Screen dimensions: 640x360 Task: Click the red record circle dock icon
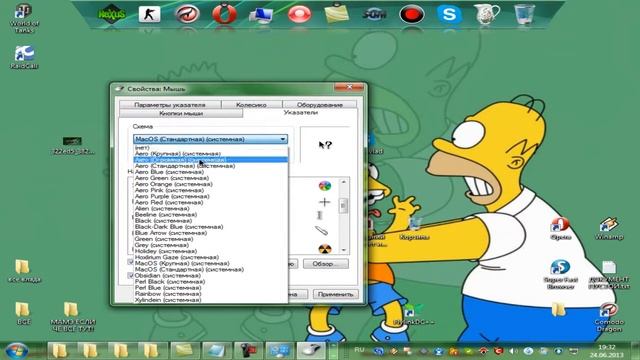411,15
